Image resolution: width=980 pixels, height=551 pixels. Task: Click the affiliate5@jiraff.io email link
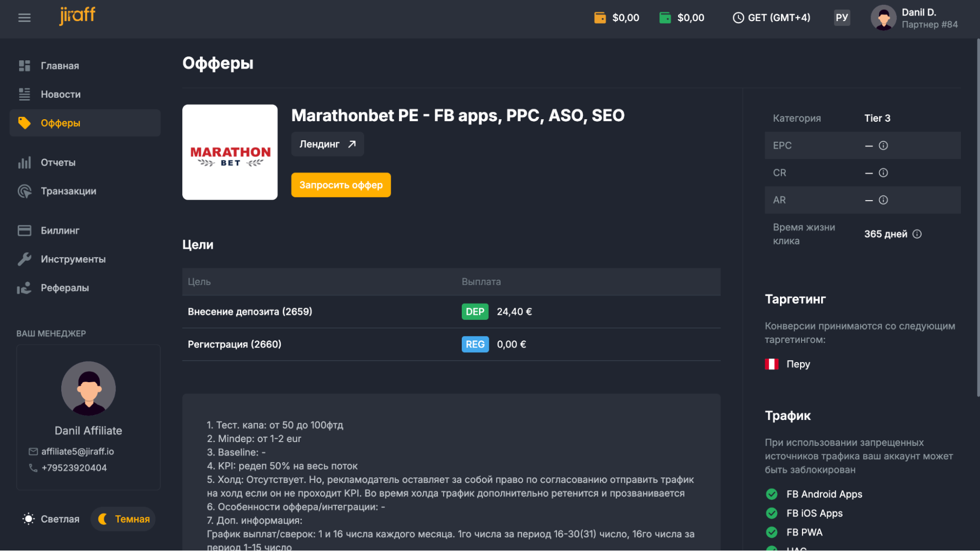click(77, 451)
